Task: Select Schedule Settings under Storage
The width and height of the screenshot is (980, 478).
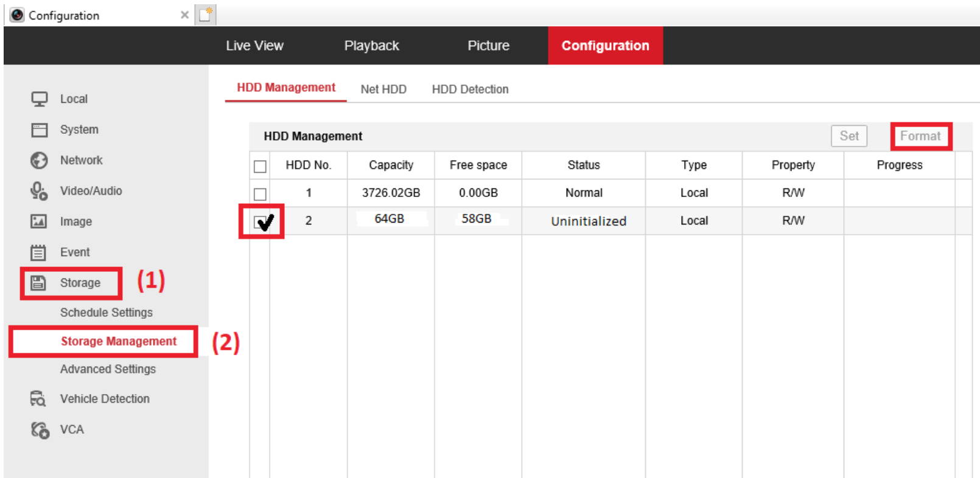Action: click(106, 312)
